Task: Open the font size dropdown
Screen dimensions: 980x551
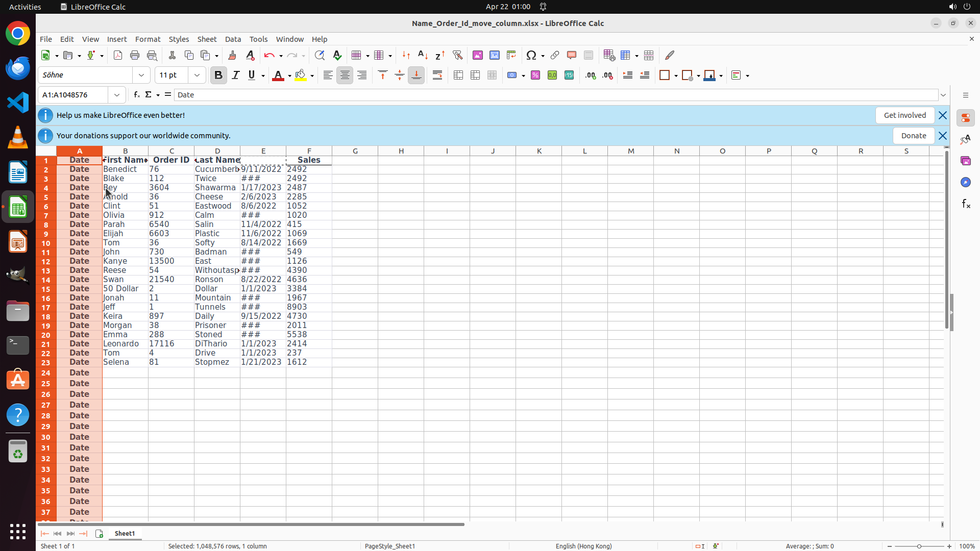Action: (x=197, y=76)
